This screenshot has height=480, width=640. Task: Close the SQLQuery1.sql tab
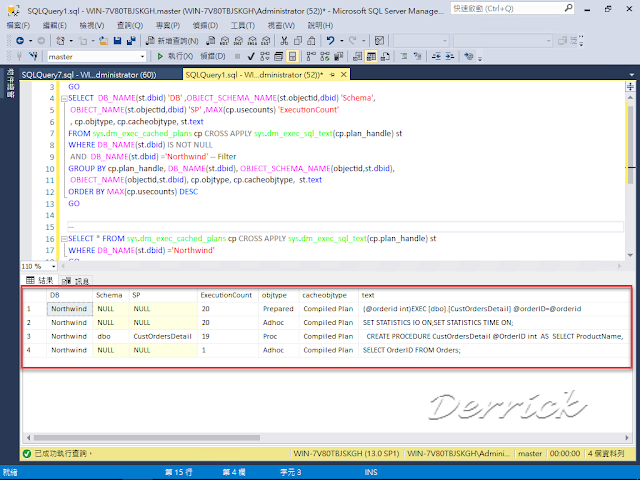point(344,74)
